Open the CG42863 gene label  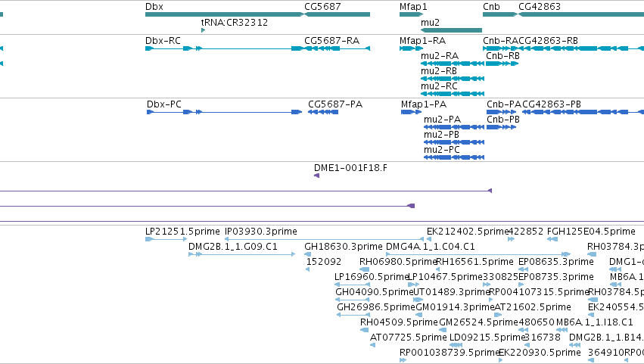click(x=540, y=7)
